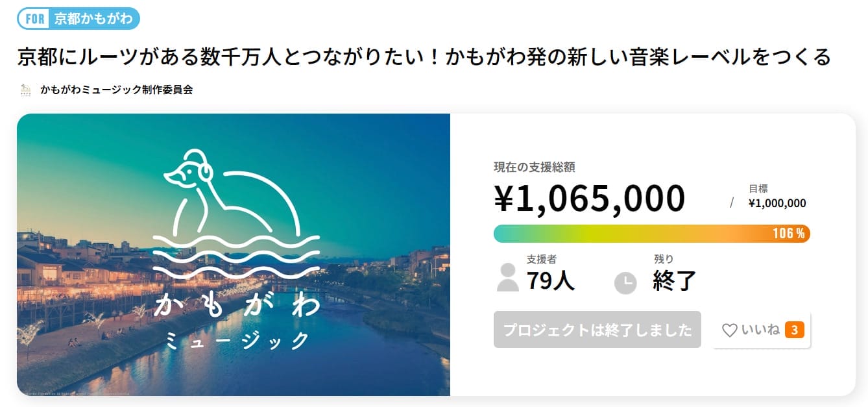This screenshot has width=868, height=407.
Task: Click the 現在の支援総額 label
Action: pyautogui.click(x=534, y=167)
